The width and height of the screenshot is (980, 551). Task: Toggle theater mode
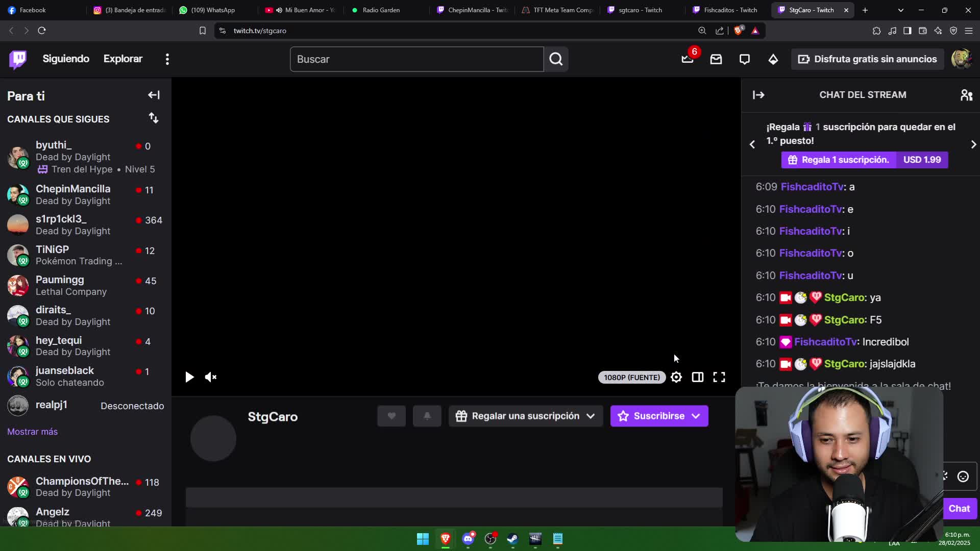[698, 377]
